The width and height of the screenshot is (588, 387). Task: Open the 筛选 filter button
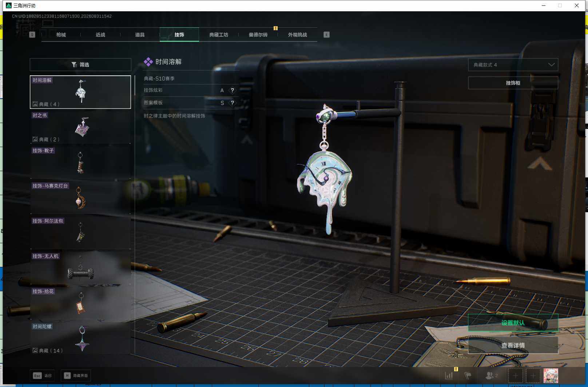(x=80, y=64)
